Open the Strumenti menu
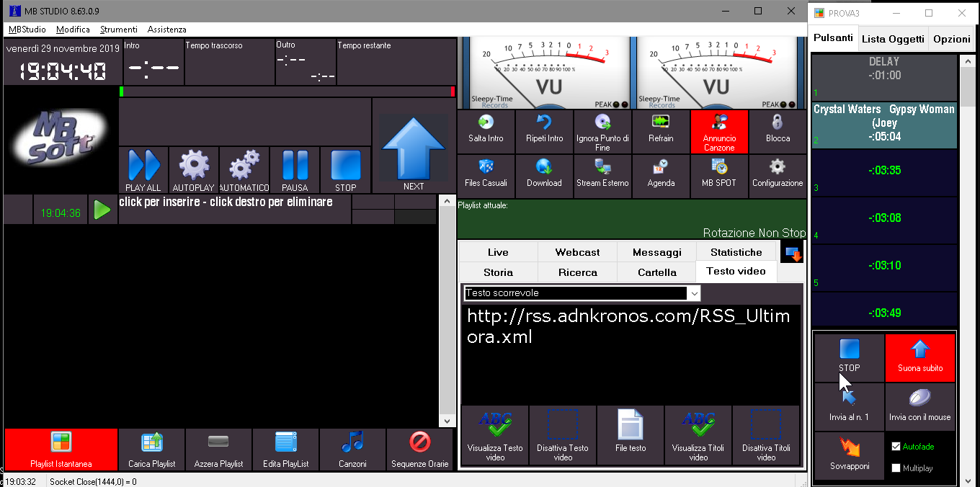Image resolution: width=980 pixels, height=487 pixels. pos(119,30)
